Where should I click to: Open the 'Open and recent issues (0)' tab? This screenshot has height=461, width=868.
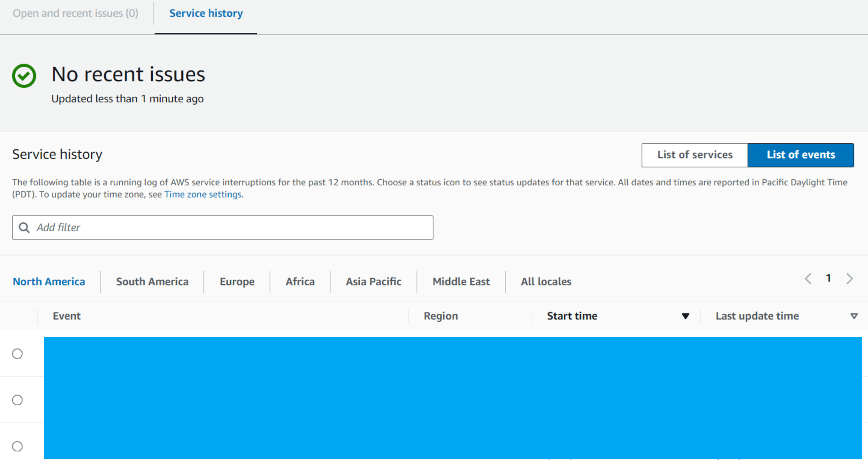76,13
